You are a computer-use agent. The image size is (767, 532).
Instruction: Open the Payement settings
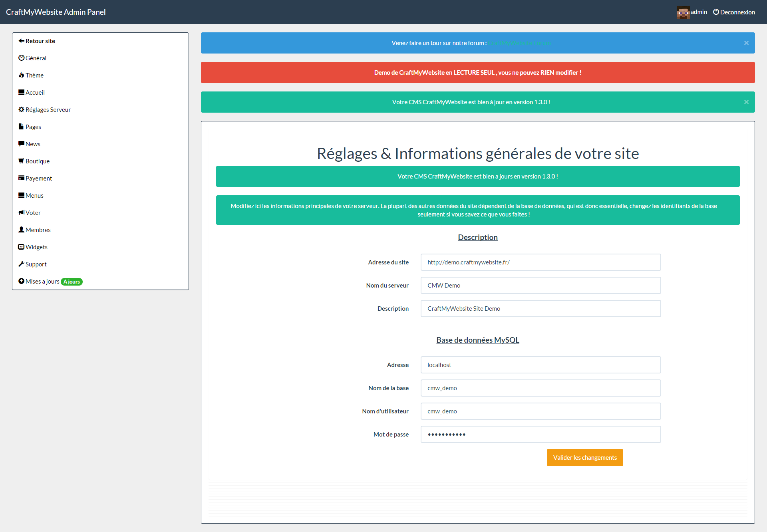tap(39, 179)
